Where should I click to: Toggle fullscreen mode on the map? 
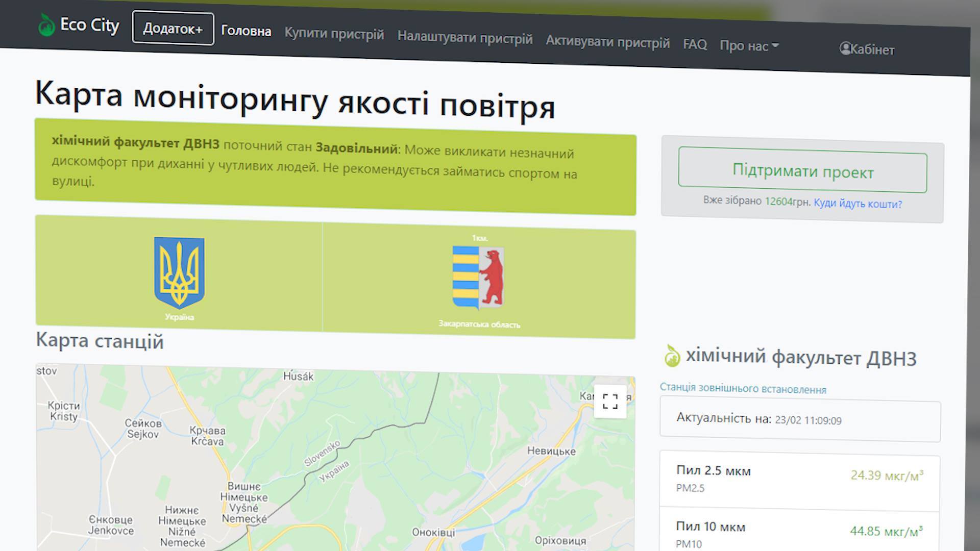tap(610, 403)
